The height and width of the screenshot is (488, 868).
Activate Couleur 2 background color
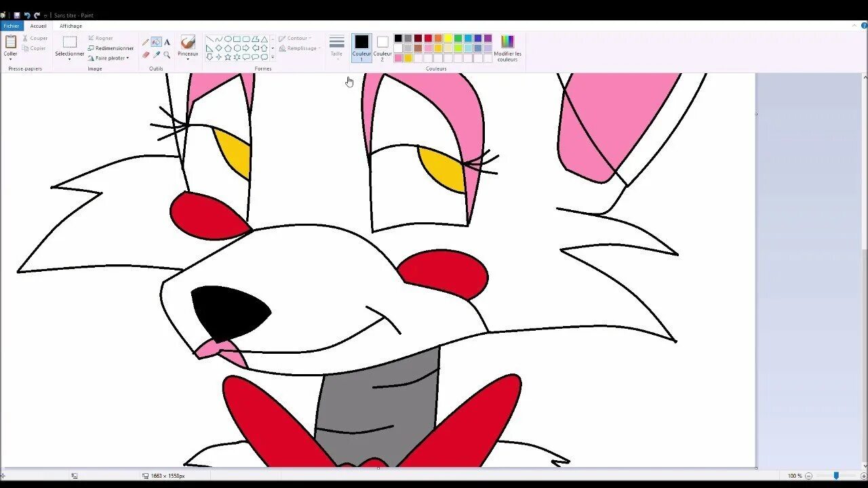382,47
